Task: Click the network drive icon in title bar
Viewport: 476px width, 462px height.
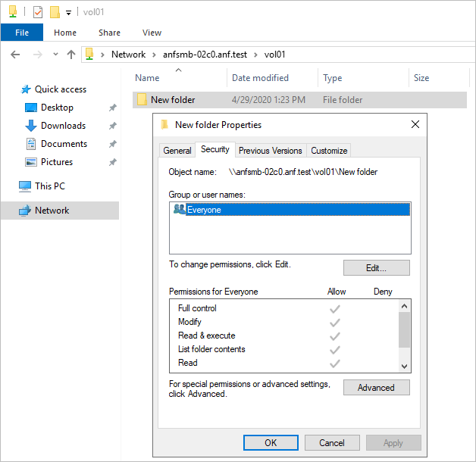Action: tap(13, 12)
